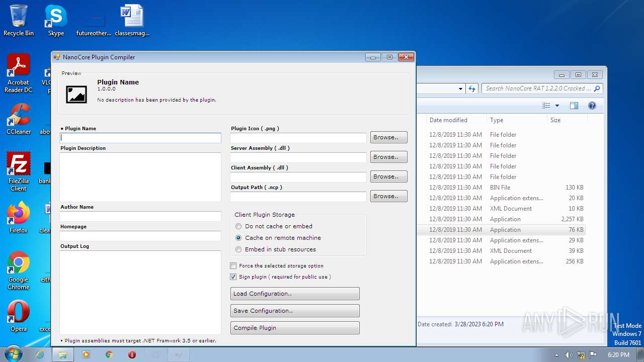Click the NanoCore Plugin Compiler taskbar button
This screenshot has width=644, height=362.
click(179, 354)
